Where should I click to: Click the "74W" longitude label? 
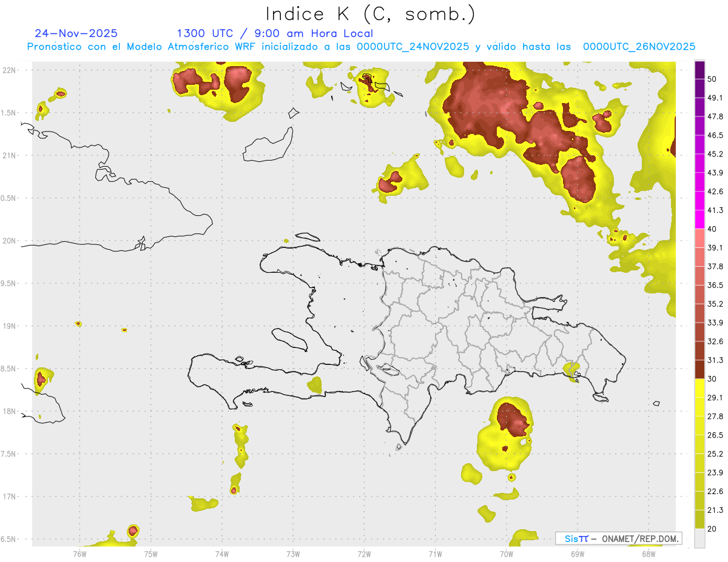coord(221,554)
